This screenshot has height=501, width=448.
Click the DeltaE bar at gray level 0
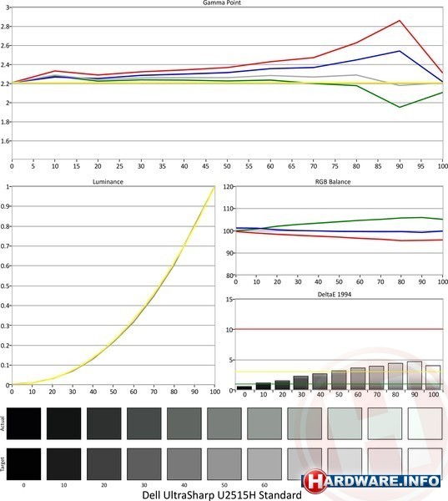(x=244, y=388)
